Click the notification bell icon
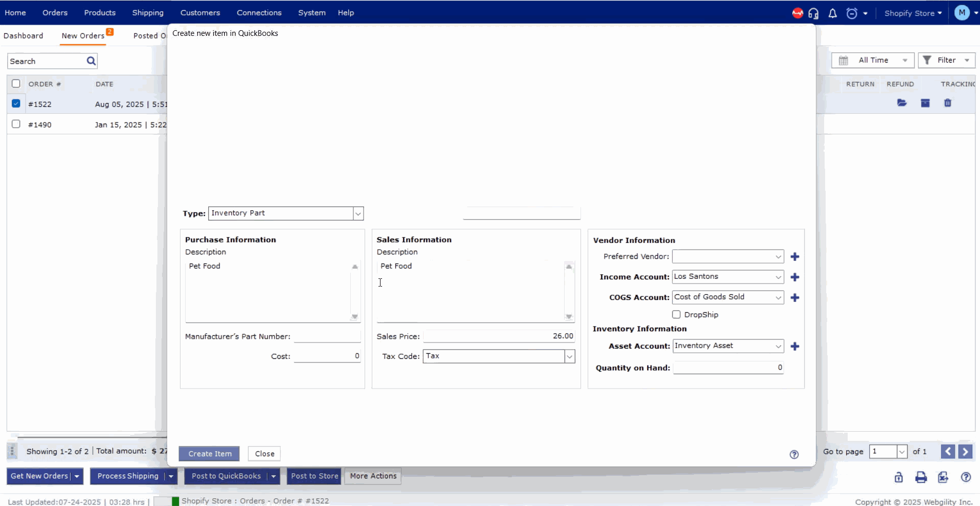 [832, 13]
